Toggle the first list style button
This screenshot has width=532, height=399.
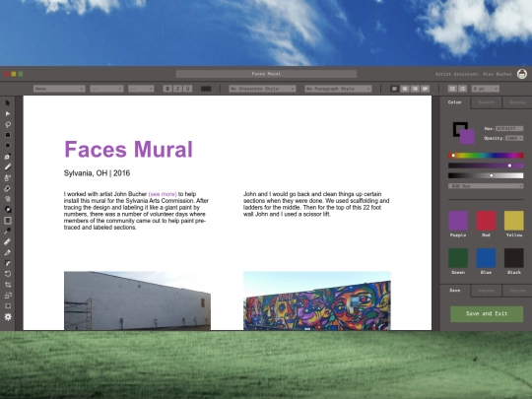coord(452,89)
